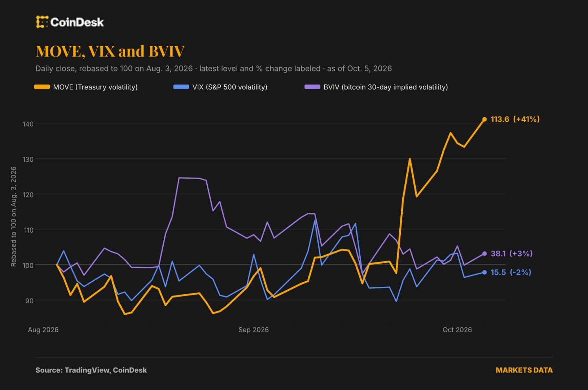Click the orange MOVE endpoint dot
This screenshot has width=588, height=390.
point(484,119)
